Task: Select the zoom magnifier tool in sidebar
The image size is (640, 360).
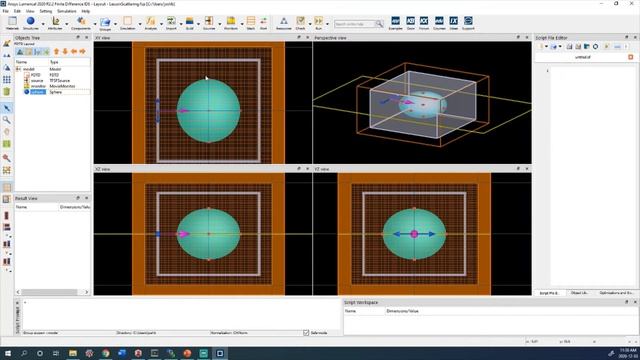Action: tap(7, 120)
